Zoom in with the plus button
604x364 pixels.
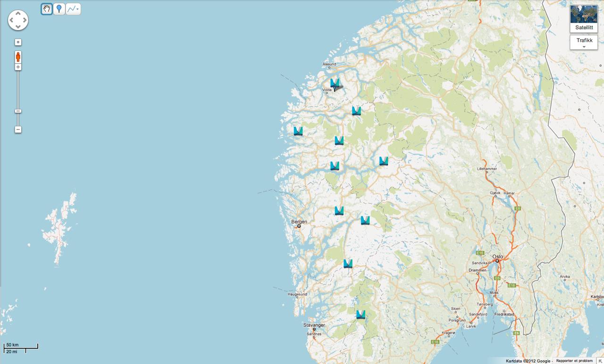pyautogui.click(x=18, y=67)
